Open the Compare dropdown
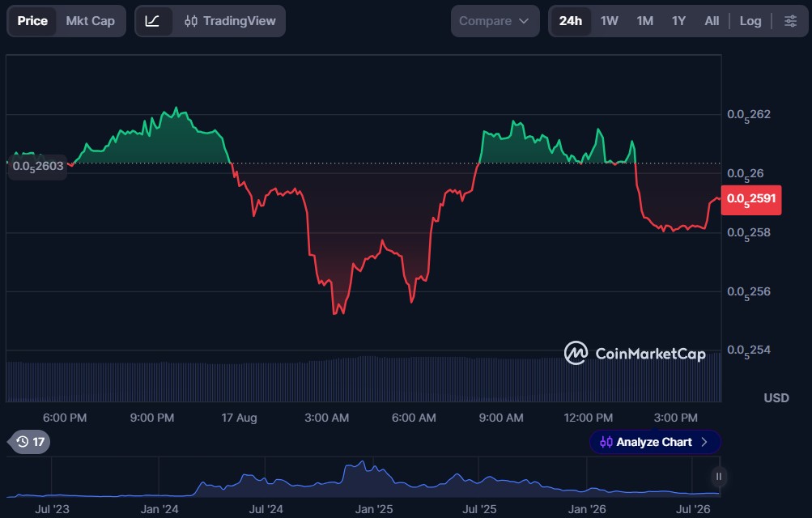 point(495,21)
